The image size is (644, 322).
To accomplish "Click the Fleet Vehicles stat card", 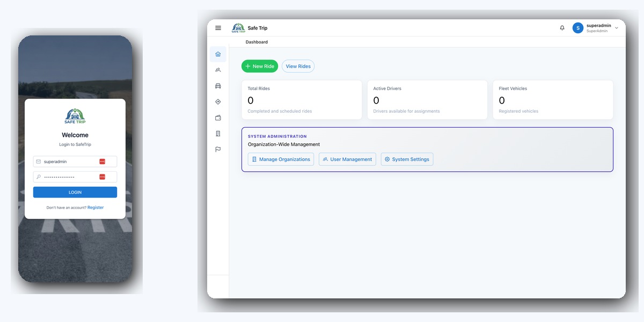I will click(553, 100).
